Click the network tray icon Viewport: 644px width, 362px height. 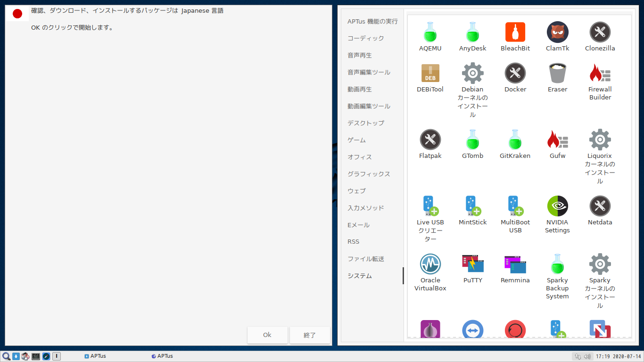[578, 356]
